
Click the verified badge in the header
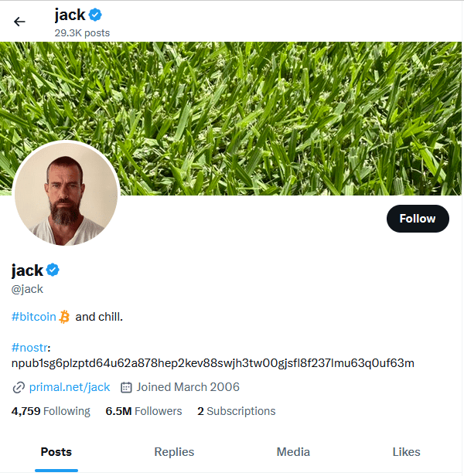tap(95, 15)
